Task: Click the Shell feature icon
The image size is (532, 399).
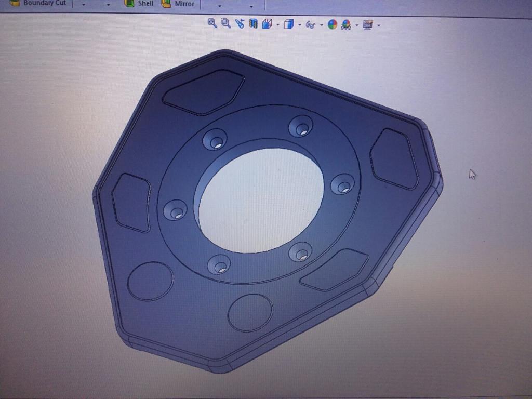Action: click(129, 3)
